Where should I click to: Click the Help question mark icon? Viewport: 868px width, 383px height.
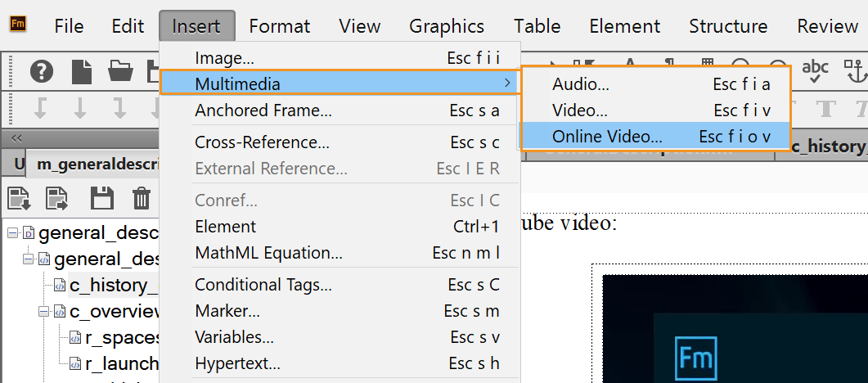(x=42, y=72)
